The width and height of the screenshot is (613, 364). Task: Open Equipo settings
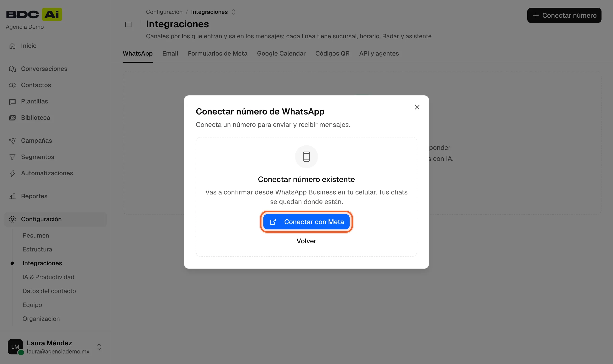(32, 305)
